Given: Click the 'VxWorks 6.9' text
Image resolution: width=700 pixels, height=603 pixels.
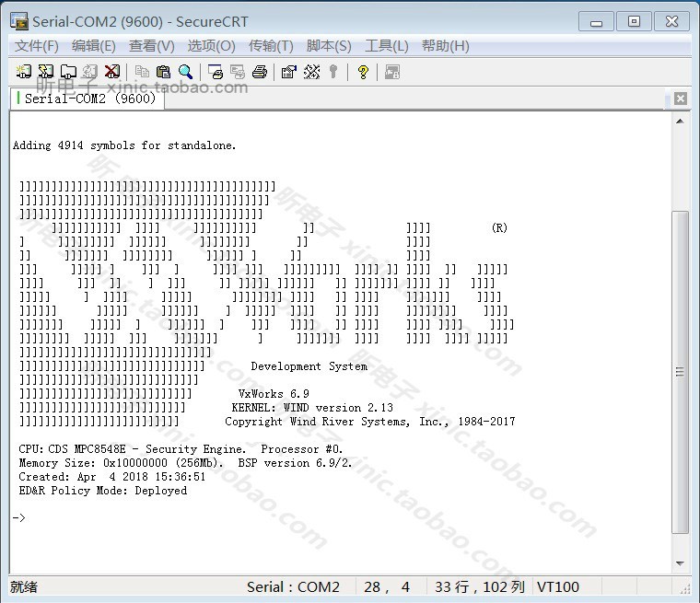Looking at the screenshot, I should click(x=274, y=394).
